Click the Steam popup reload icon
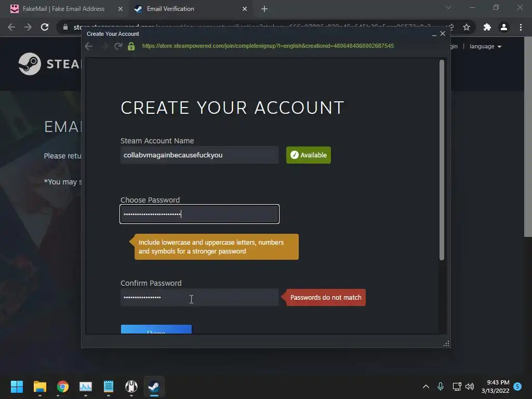Viewport: 532px width, 399px height. pyautogui.click(x=118, y=46)
